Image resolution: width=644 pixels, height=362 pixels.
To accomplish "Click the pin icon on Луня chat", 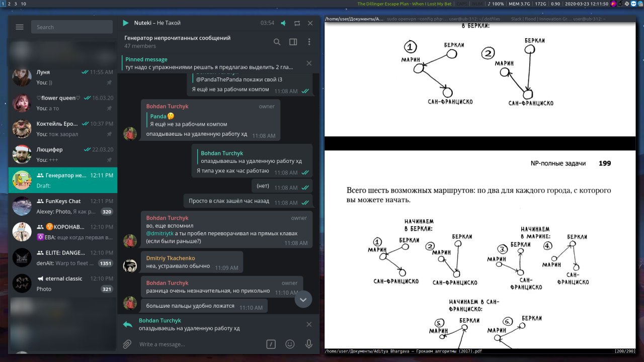I will [110, 82].
